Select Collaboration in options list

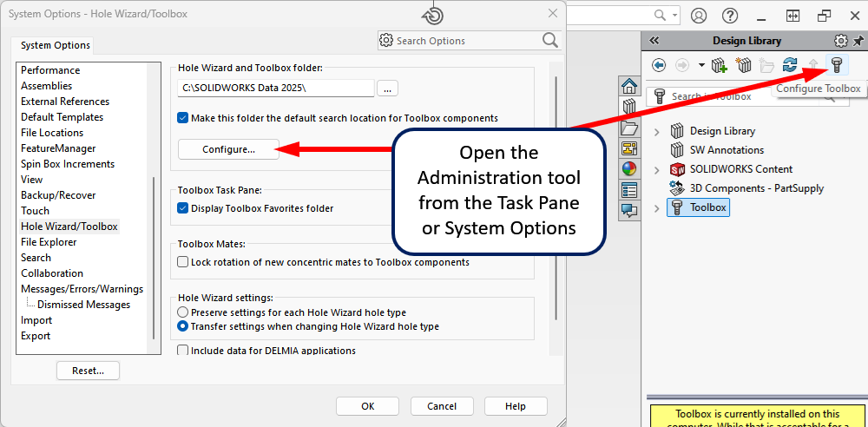coord(52,273)
